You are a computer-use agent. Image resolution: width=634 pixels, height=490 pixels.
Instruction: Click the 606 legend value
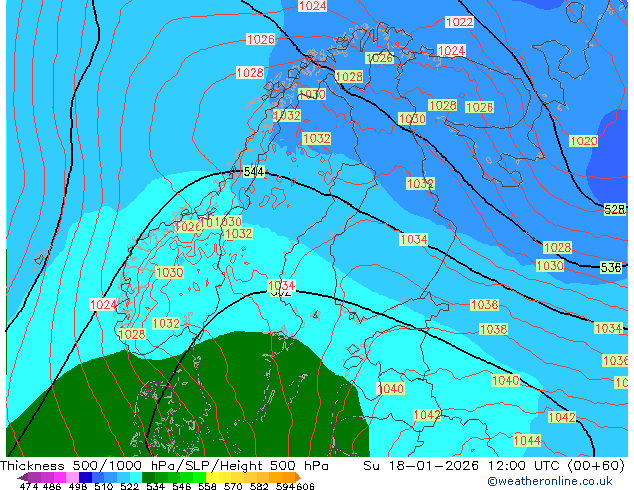pos(305,486)
